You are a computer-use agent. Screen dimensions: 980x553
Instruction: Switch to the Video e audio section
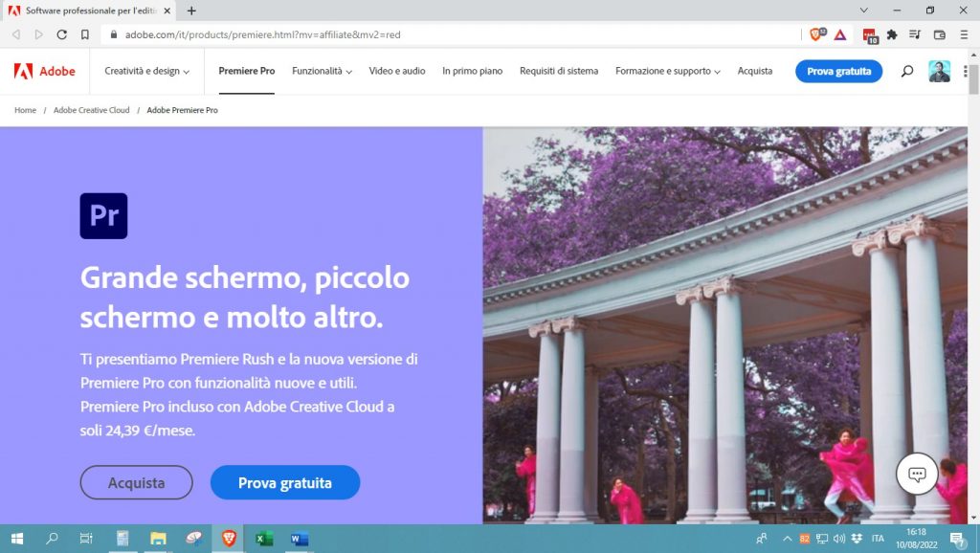click(397, 71)
